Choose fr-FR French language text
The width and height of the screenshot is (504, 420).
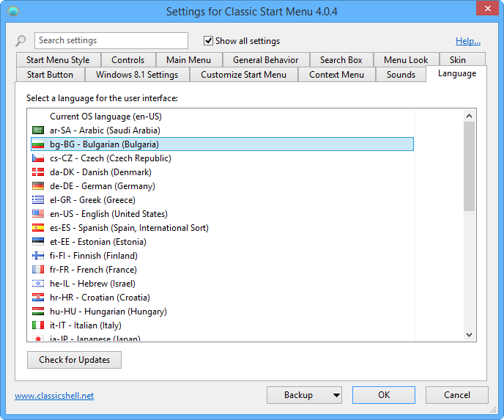tap(93, 270)
